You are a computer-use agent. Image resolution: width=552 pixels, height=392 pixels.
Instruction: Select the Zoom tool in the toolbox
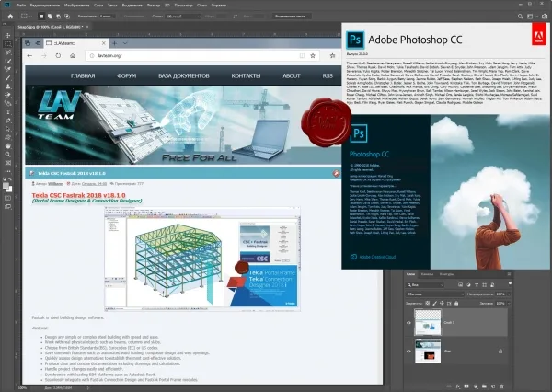[x=7, y=155]
